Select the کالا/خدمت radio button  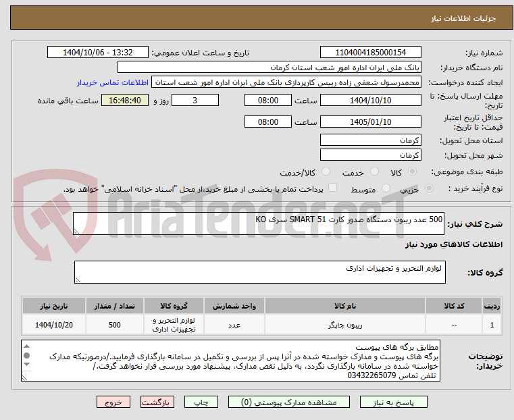(x=326, y=172)
